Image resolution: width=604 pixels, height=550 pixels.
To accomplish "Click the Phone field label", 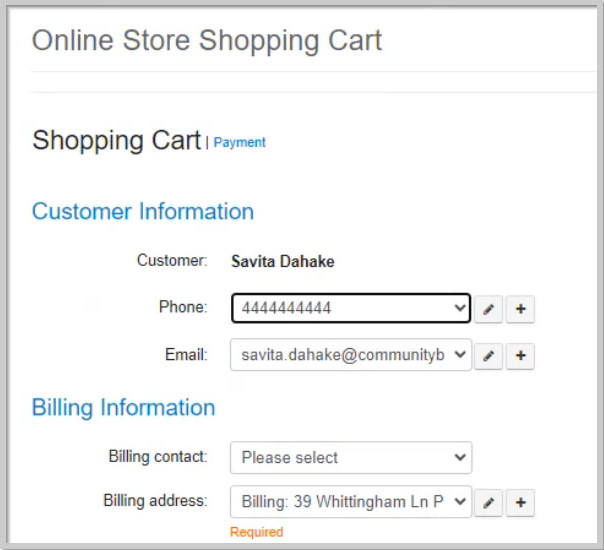I will pyautogui.click(x=183, y=307).
